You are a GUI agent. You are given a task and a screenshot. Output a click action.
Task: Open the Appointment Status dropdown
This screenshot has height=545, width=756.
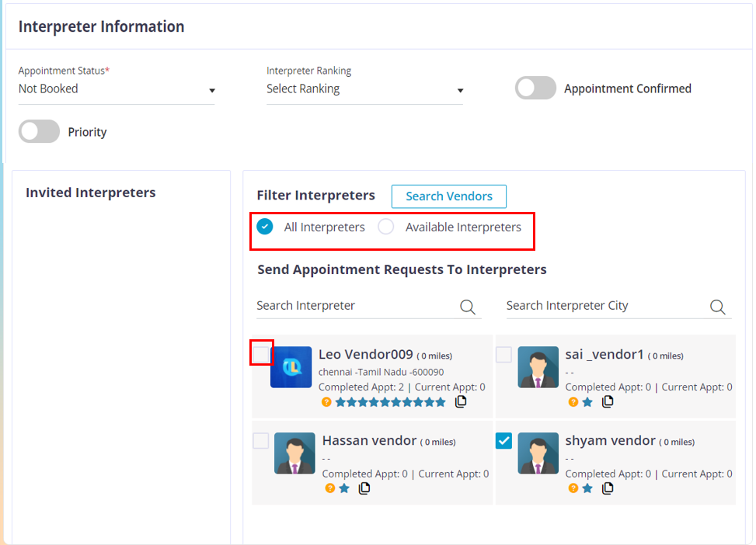(117, 89)
